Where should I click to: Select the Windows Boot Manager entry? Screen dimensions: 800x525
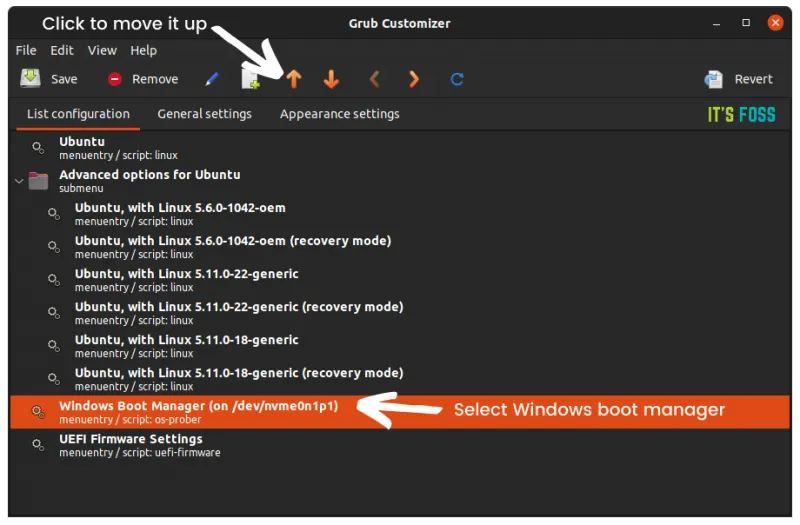(x=198, y=412)
